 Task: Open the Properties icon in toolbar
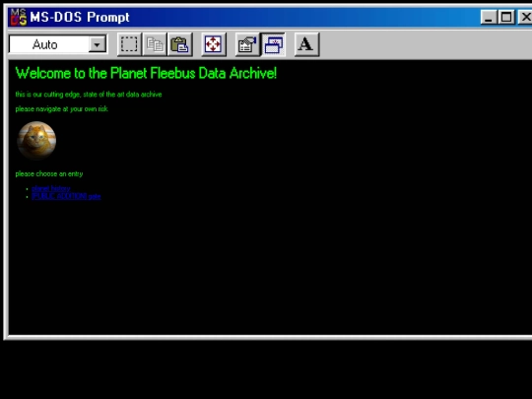coord(247,44)
